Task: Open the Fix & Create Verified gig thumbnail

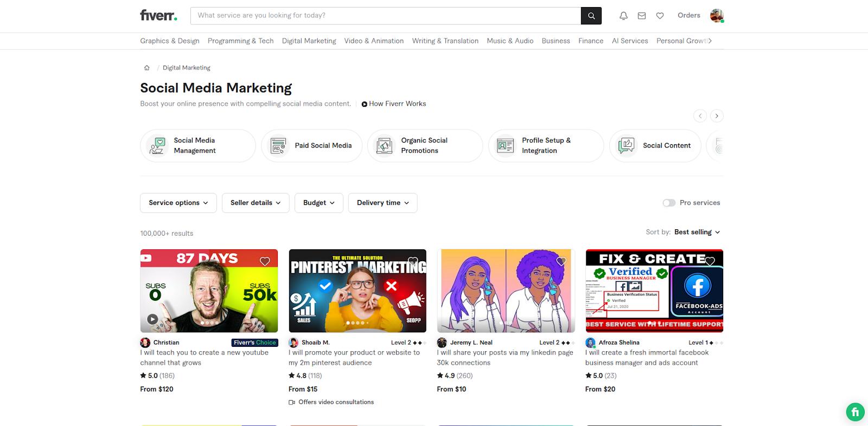Action: tap(654, 291)
